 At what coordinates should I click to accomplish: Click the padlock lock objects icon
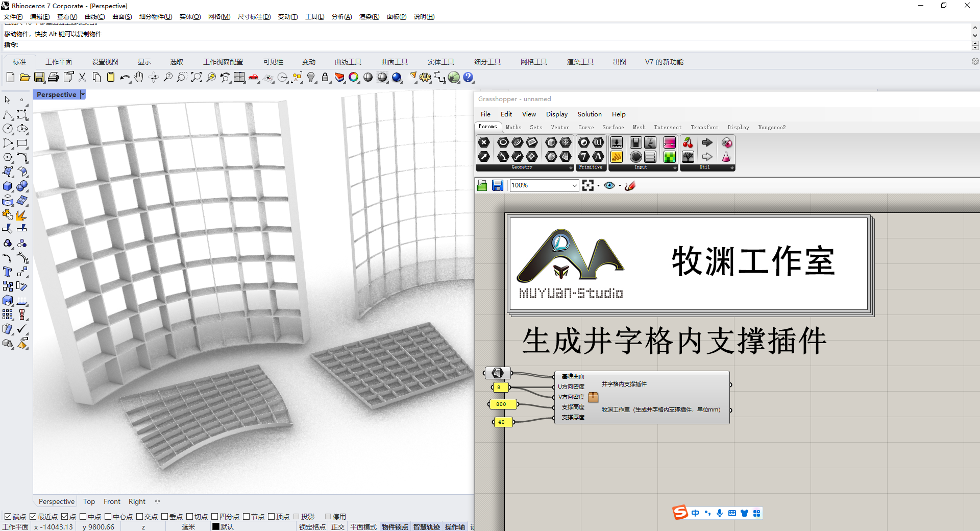[325, 78]
